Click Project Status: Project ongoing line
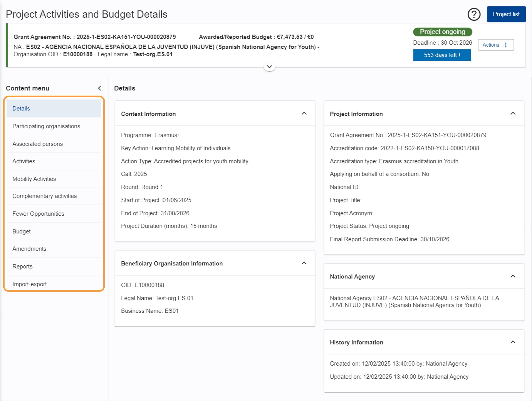The width and height of the screenshot is (532, 401). coord(369,226)
